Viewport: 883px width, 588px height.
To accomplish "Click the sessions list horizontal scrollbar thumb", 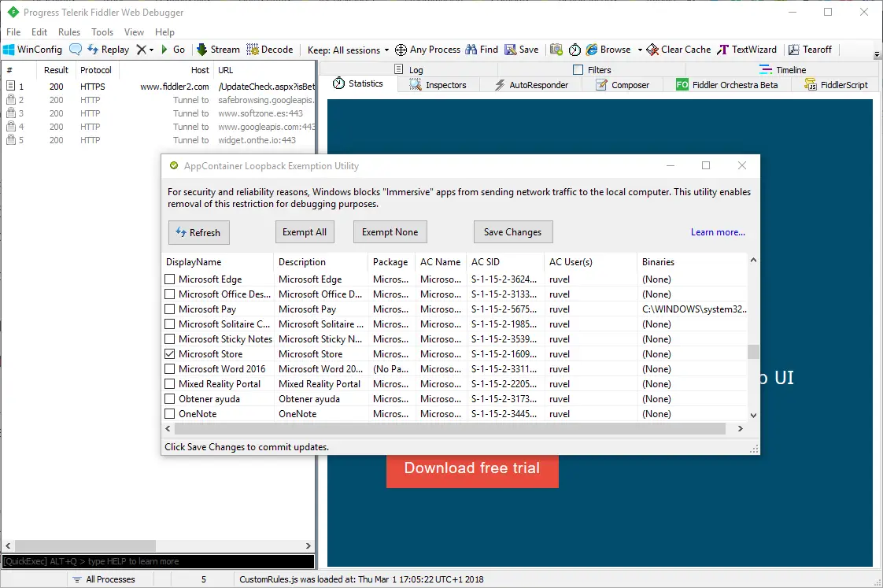I will tap(85, 545).
